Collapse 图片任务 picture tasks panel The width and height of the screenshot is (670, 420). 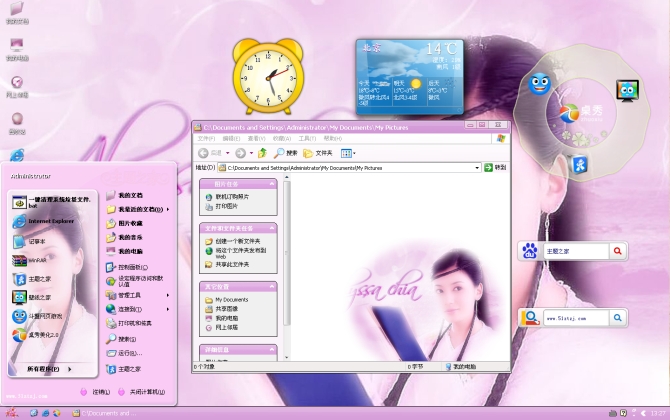(272, 184)
